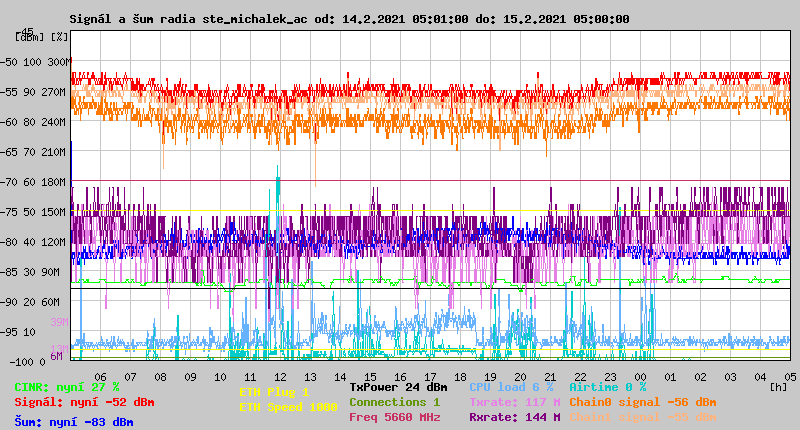Select the ETH Plug legend label
Viewport: 800px width, 430px height.
click(274, 392)
